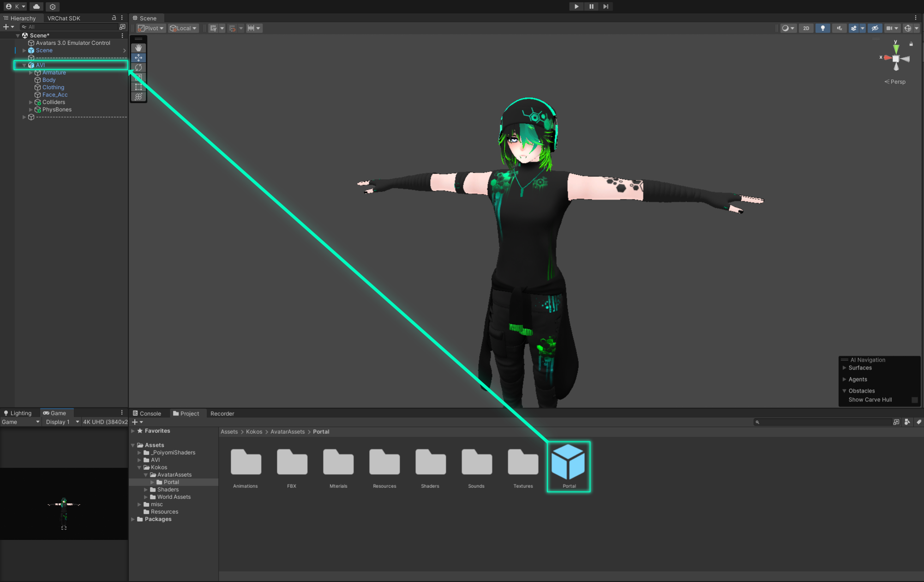Expand Agents in AI Navigation overlay
Viewport: 924px width, 582px height.
click(844, 379)
